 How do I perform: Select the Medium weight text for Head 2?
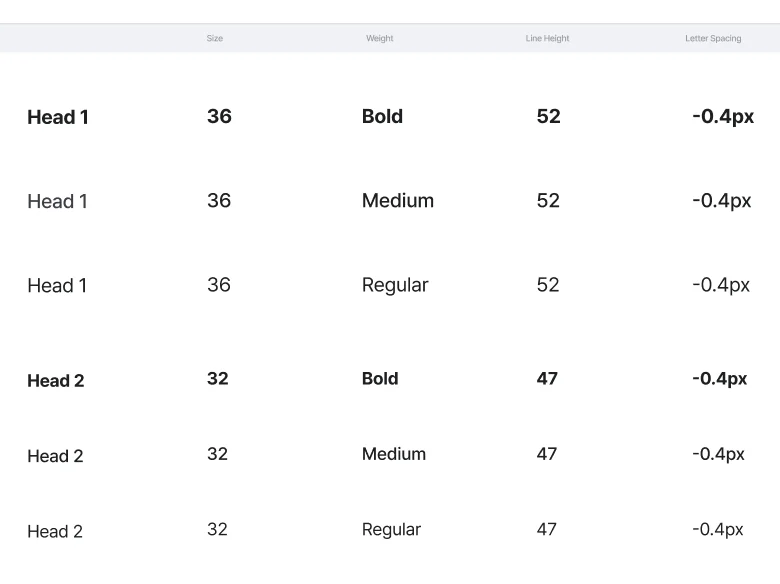pyautogui.click(x=394, y=454)
